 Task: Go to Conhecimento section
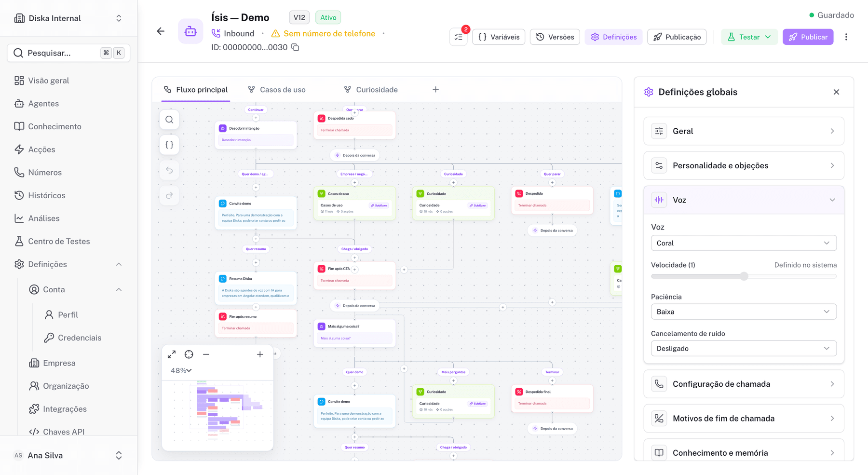tap(68, 126)
